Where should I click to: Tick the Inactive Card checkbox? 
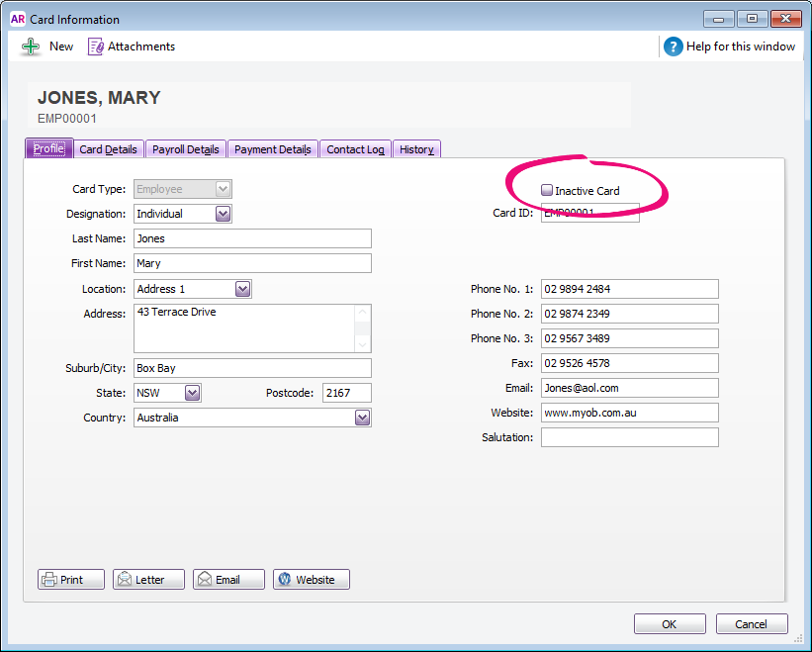click(547, 190)
